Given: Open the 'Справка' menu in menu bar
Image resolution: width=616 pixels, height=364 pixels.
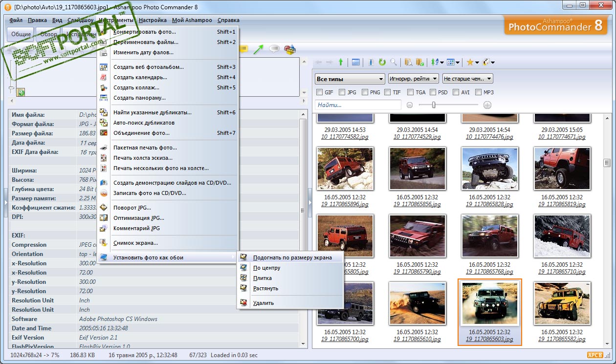Looking at the screenshot, I should click(x=228, y=20).
